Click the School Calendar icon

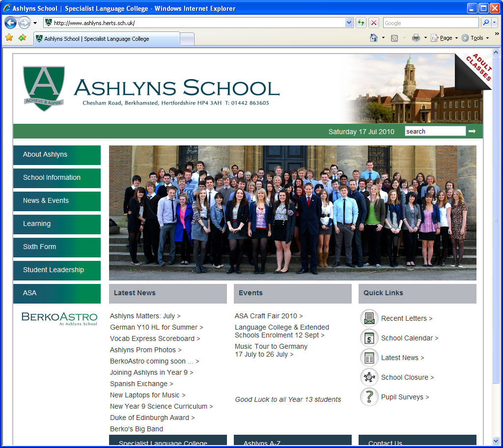[369, 338]
